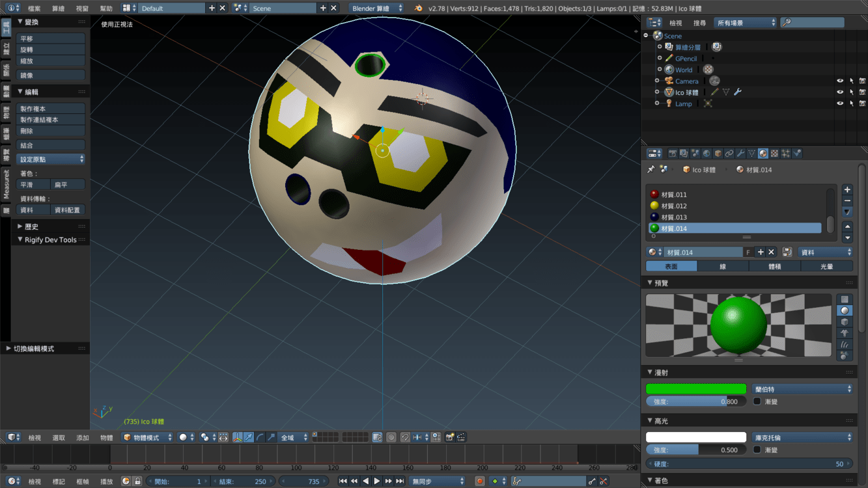Image resolution: width=868 pixels, height=488 pixels.
Task: Click the pin icon in properties panel
Action: pos(651,169)
